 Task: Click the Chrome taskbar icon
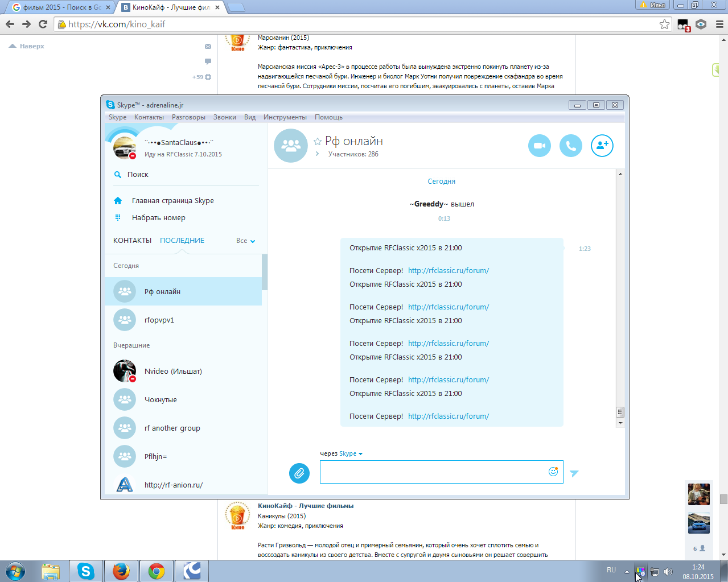click(157, 571)
